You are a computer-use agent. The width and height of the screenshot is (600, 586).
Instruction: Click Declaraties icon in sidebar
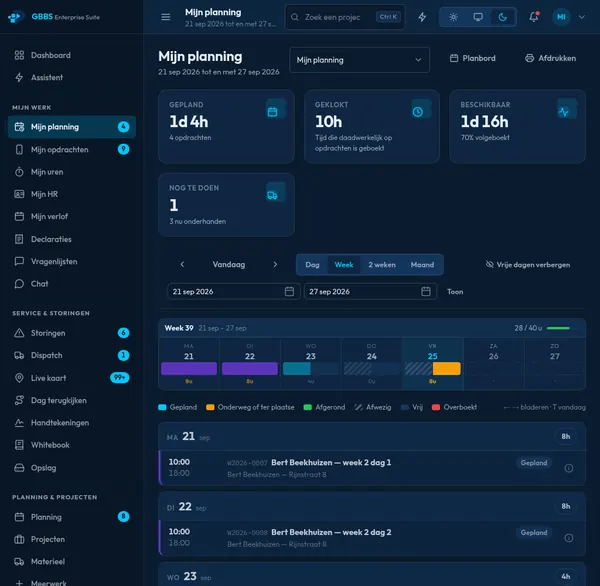coord(19,239)
